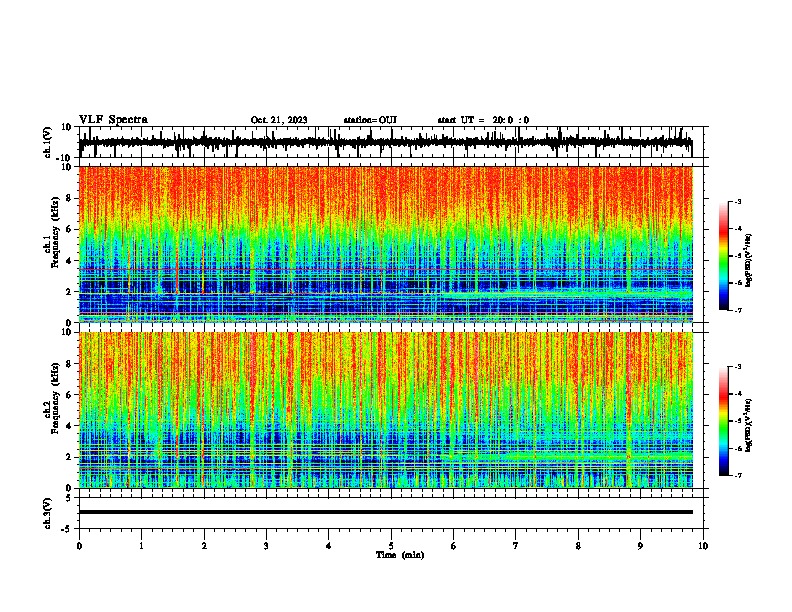792x612 pixels.
Task: Click the "VLF Spectra" title text
Action: click(113, 120)
